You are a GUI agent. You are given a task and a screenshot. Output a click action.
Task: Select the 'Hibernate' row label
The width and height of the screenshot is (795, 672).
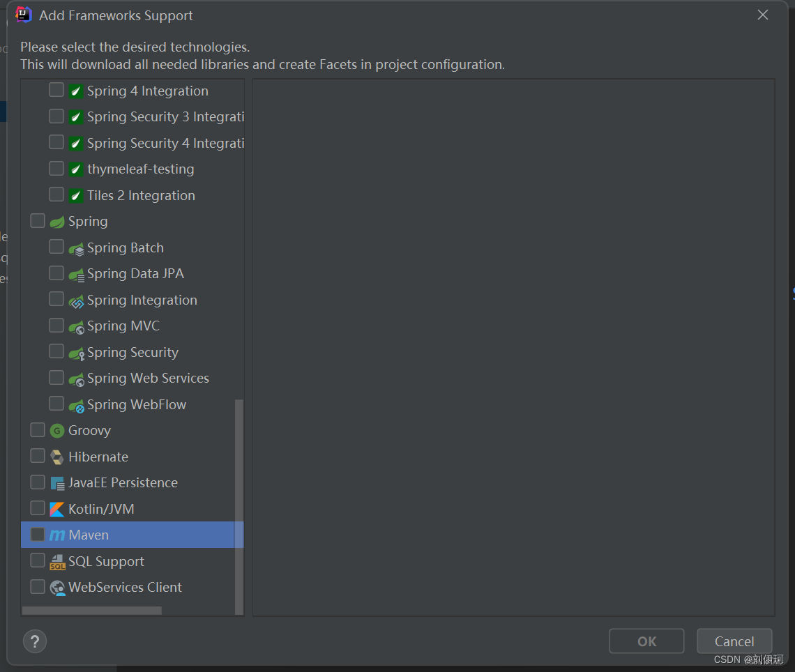pyautogui.click(x=98, y=457)
